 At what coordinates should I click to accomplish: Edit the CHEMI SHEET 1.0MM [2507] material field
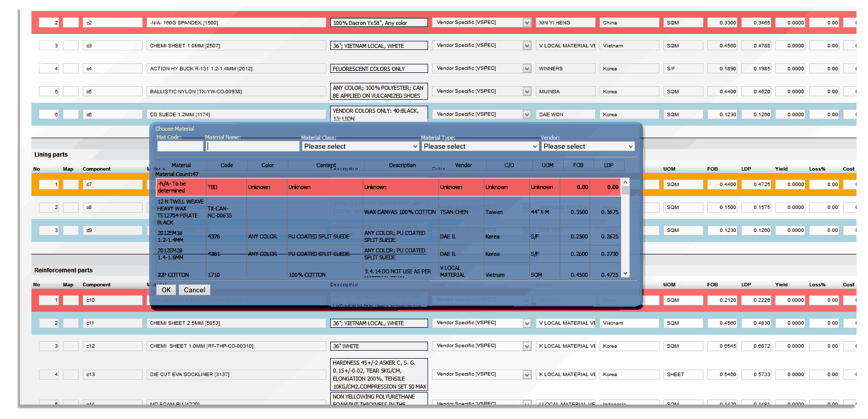pos(236,45)
